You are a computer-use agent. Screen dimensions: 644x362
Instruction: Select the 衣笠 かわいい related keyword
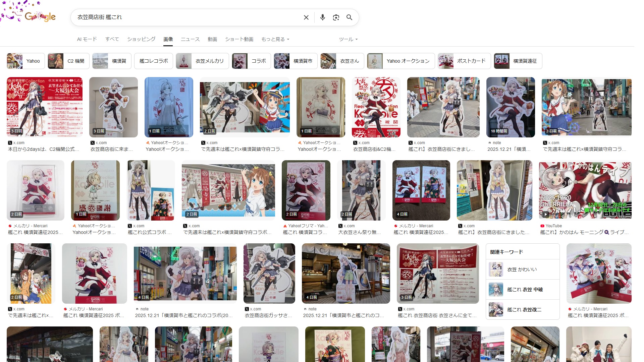(x=522, y=269)
